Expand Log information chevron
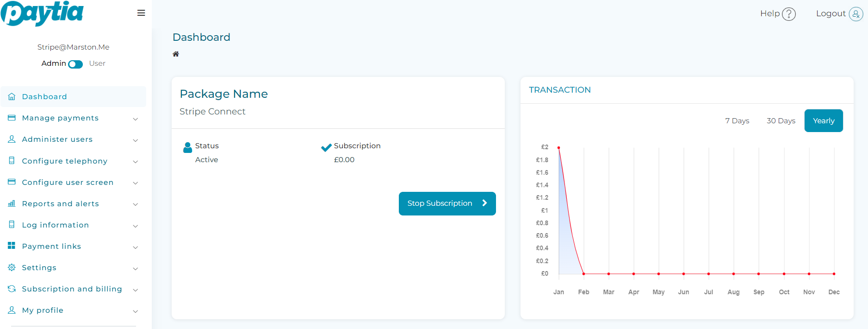The height and width of the screenshot is (329, 868). tap(136, 226)
